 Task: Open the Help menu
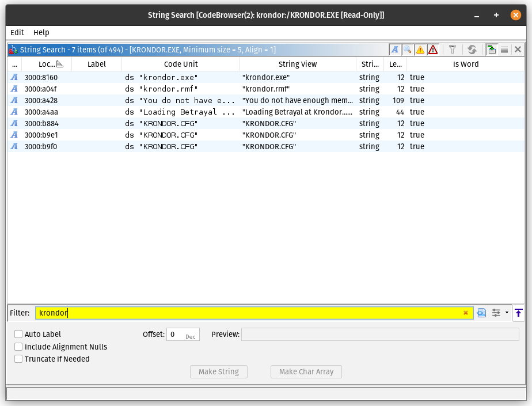(41, 32)
